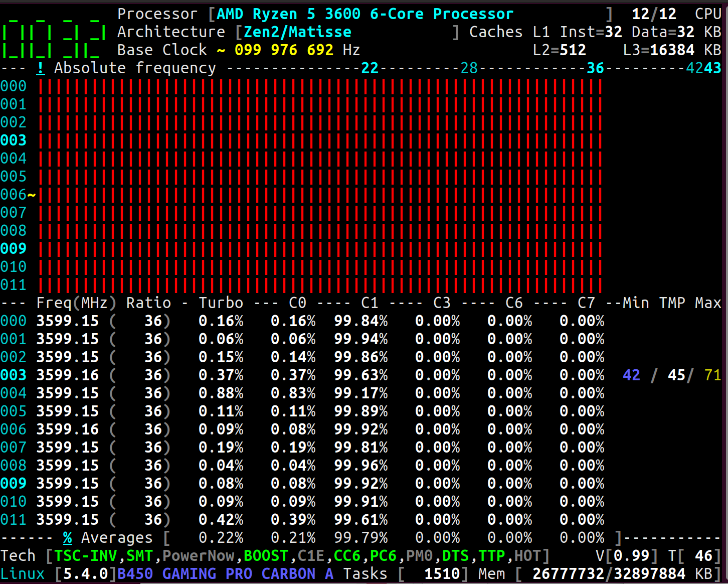Click the current temperature value 45
Screen dimensions: 728x584
tap(677, 375)
